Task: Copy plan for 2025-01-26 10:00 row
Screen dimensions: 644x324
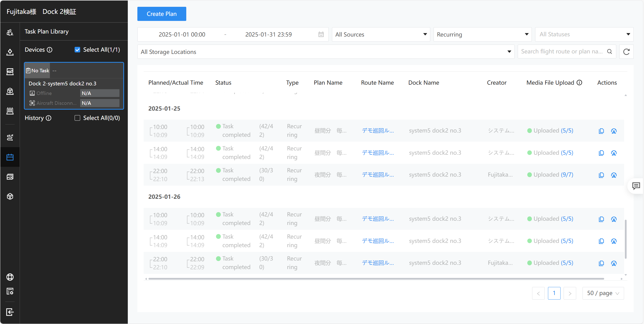Action: (x=601, y=219)
